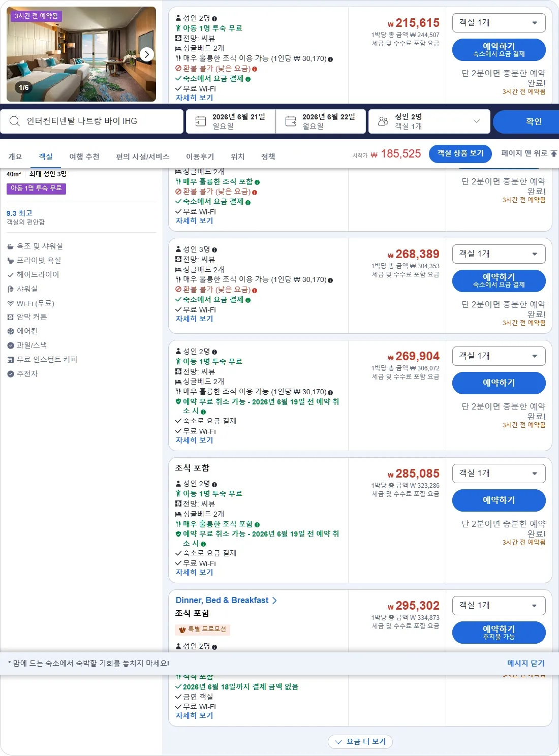The height and width of the screenshot is (756, 559).
Task: Expand more rates with 요금 더 보기
Action: pyautogui.click(x=360, y=742)
